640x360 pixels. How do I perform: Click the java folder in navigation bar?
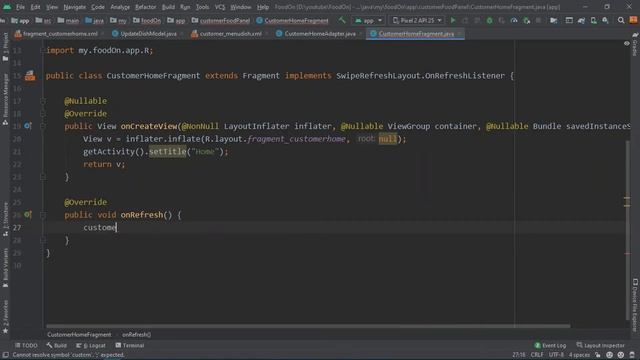94,20
